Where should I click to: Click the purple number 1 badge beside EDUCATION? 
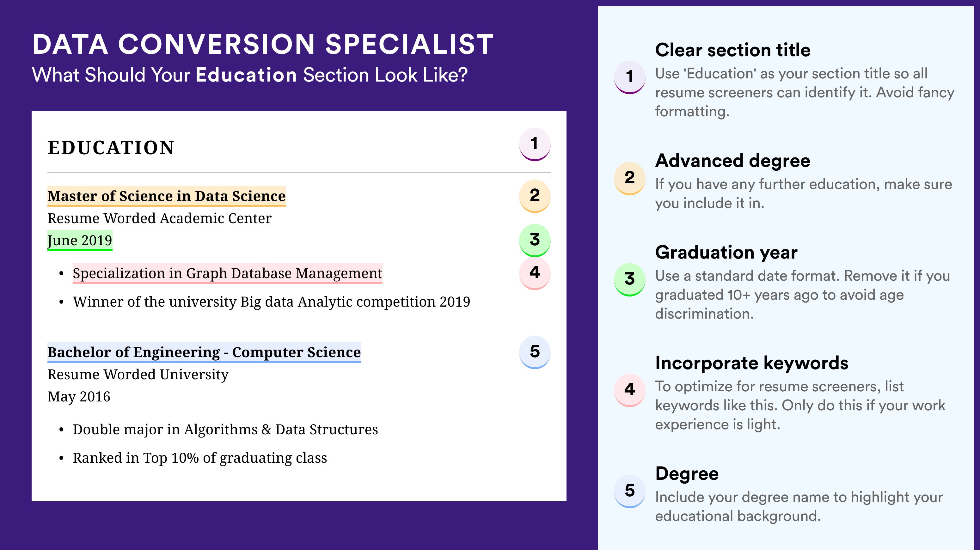[535, 144]
